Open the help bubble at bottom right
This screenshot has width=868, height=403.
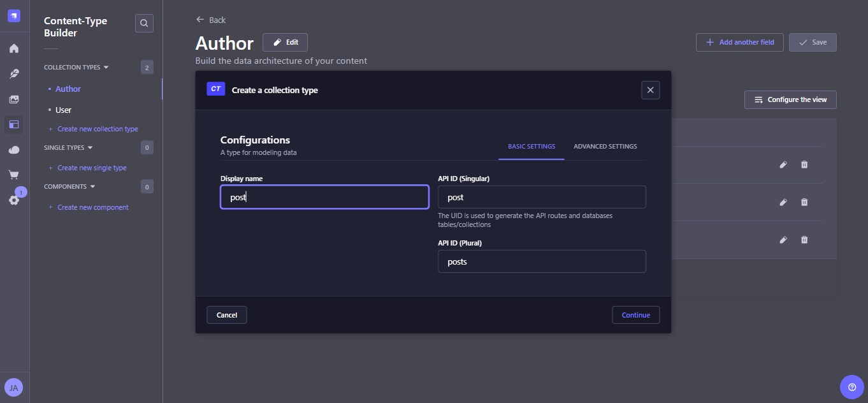tap(852, 387)
